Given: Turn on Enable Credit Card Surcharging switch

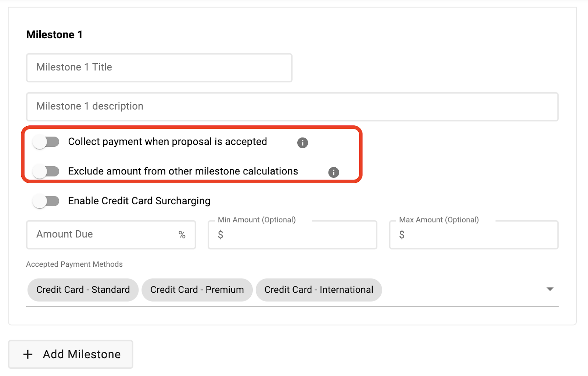Looking at the screenshot, I should click(46, 201).
